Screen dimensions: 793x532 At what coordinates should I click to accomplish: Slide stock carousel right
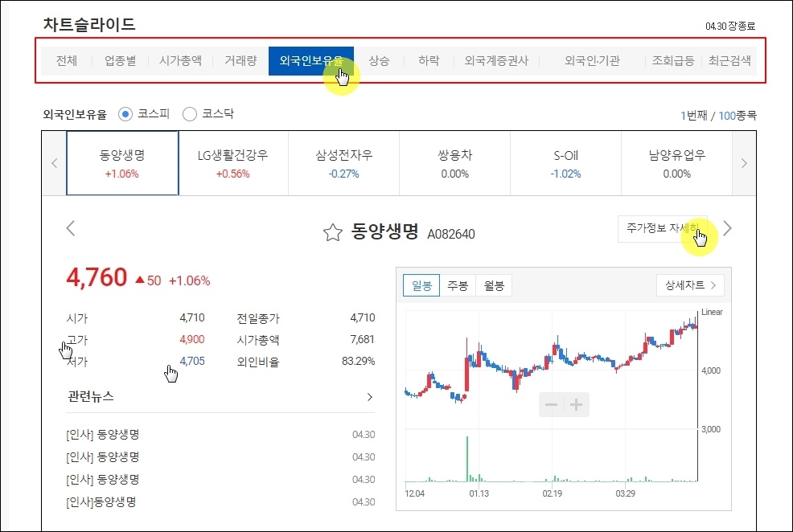[744, 163]
